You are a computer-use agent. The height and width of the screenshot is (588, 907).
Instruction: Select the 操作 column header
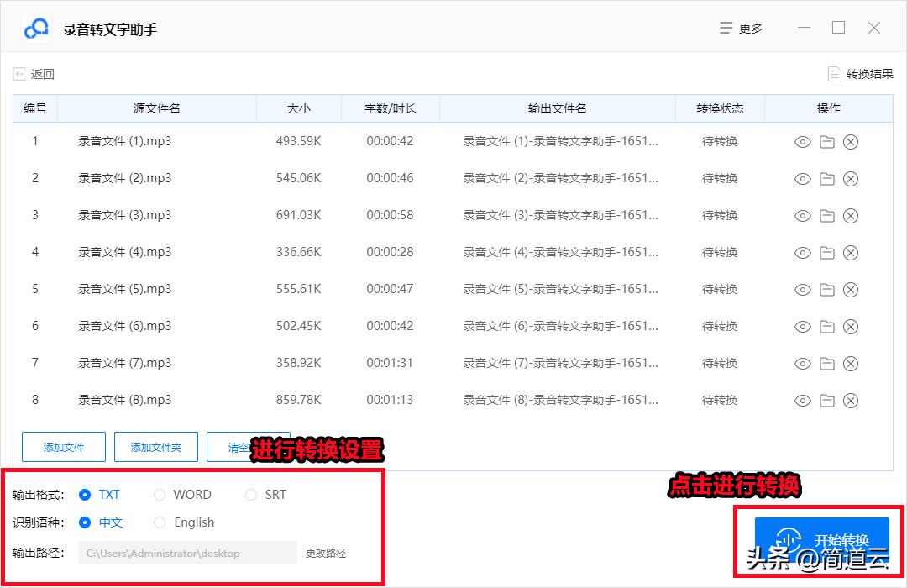coord(829,108)
